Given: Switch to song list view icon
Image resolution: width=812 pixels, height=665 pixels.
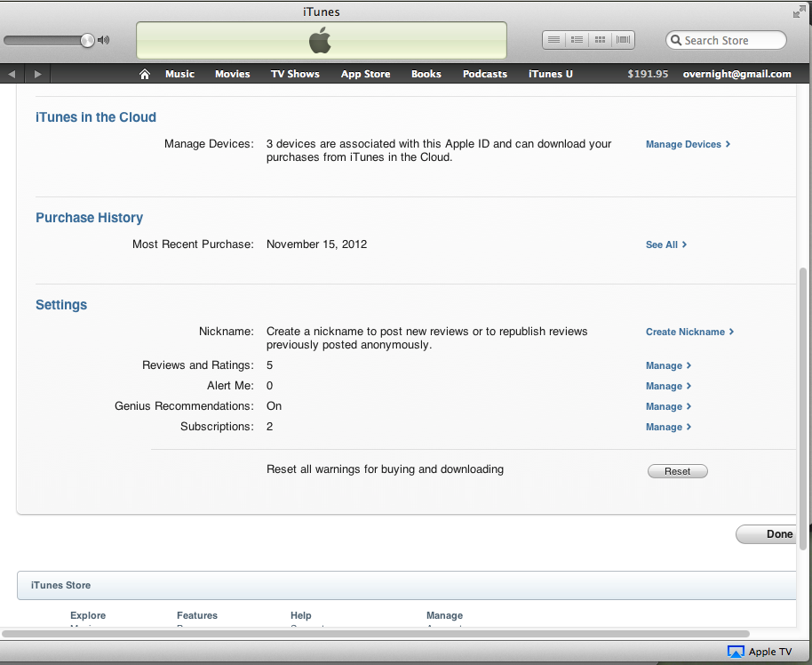Looking at the screenshot, I should [553, 40].
